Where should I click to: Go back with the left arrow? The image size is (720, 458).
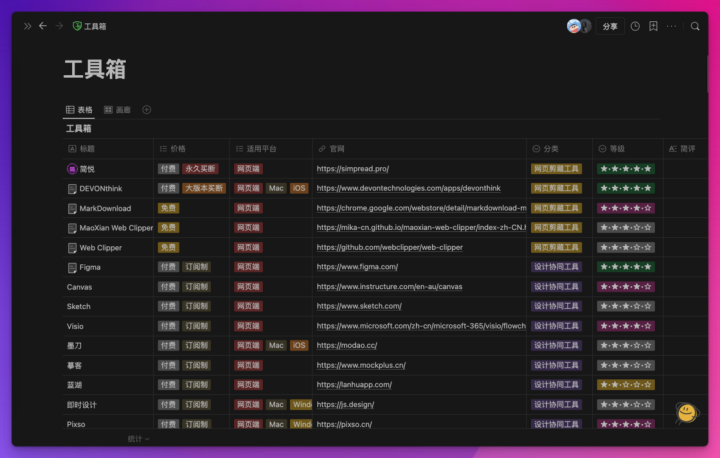[x=43, y=26]
